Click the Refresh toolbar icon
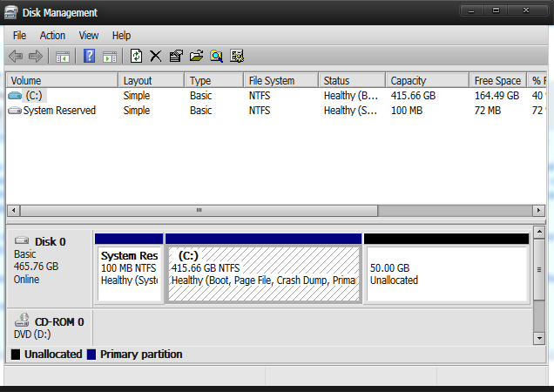This screenshot has width=554, height=392. tap(137, 56)
